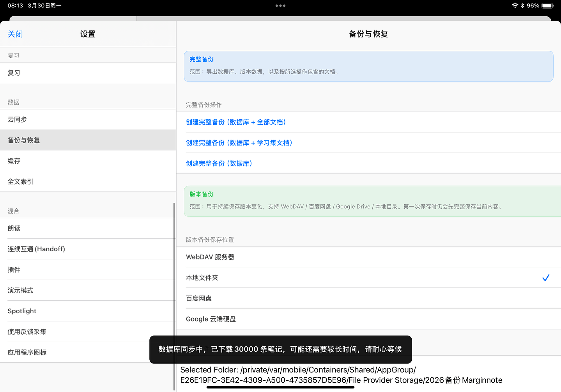Choose WebDAV 服务器 as backup location
561x392 pixels.
click(210, 257)
